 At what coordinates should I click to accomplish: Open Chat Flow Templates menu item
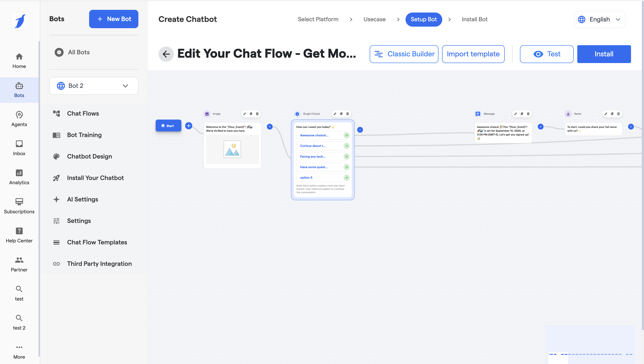coord(97,242)
